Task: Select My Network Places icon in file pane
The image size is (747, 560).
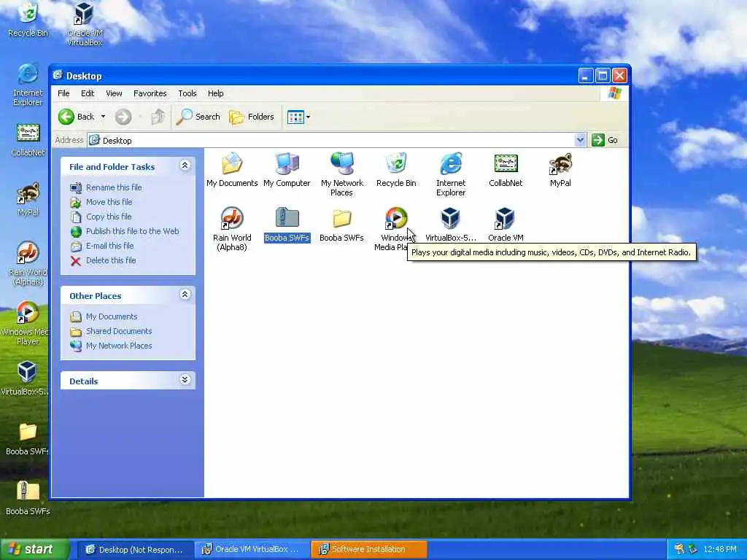Action: point(341,174)
